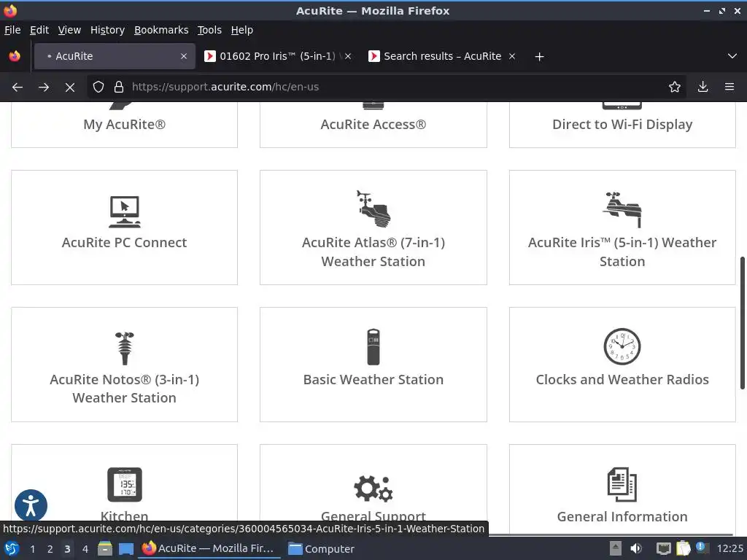Switch to workspace 1
This screenshot has height=560, width=747.
coord(32,549)
